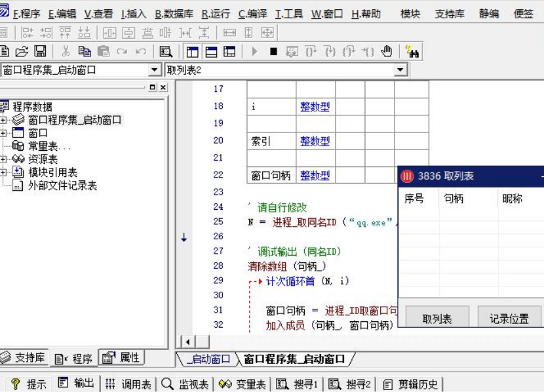Expand the 窗口程序集_启动窗口 tree node
Image resolution: width=544 pixels, height=392 pixels.
tap(3, 120)
